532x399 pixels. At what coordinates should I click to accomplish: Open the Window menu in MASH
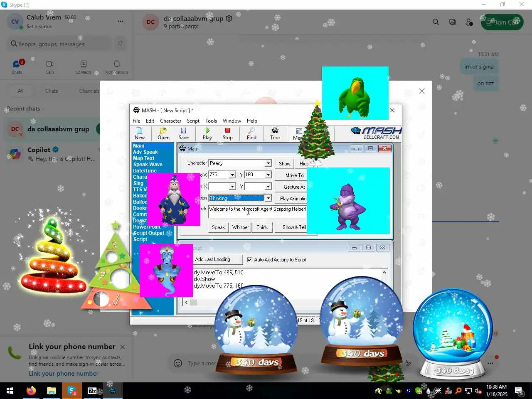point(232,121)
